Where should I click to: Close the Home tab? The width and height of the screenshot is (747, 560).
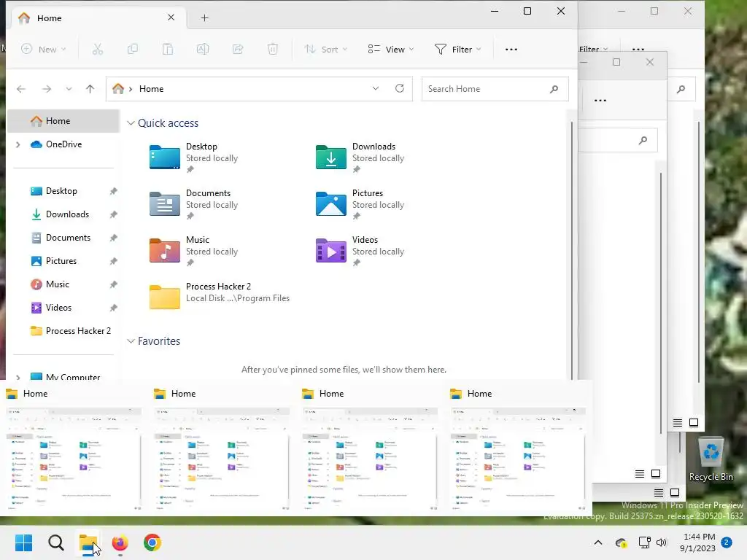[x=171, y=17]
